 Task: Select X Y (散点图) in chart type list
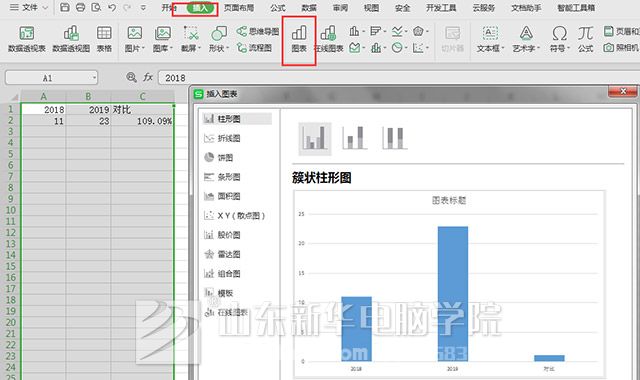click(236, 216)
